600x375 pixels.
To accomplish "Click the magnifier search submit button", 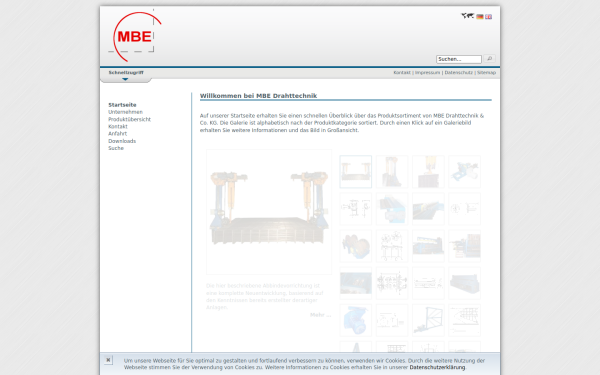I will point(489,59).
